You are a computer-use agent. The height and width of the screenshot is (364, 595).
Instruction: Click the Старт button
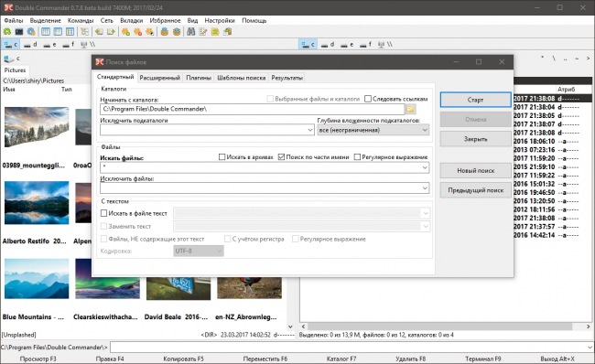tap(475, 100)
